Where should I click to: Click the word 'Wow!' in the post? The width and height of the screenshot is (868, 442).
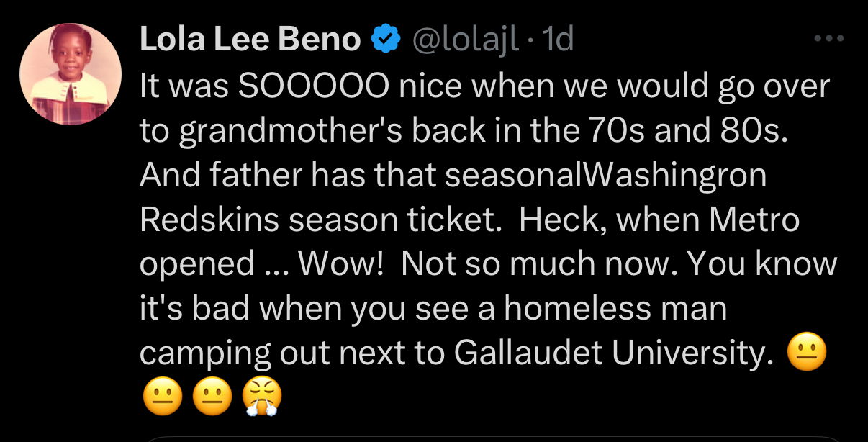340,264
